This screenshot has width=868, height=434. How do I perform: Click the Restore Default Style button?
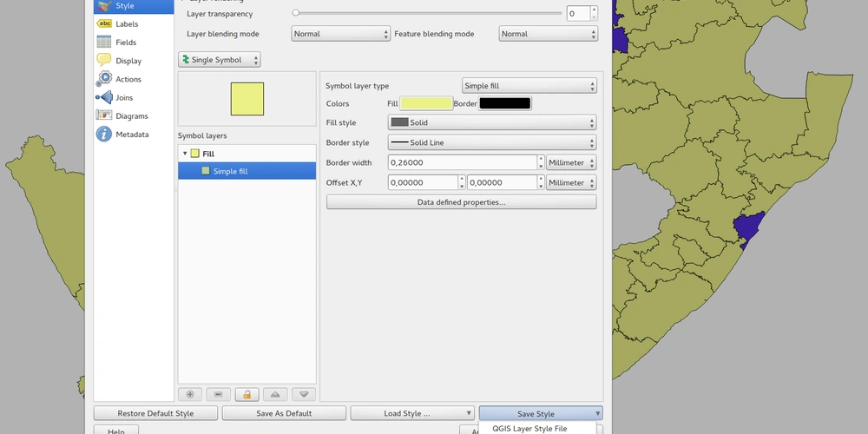tap(155, 413)
